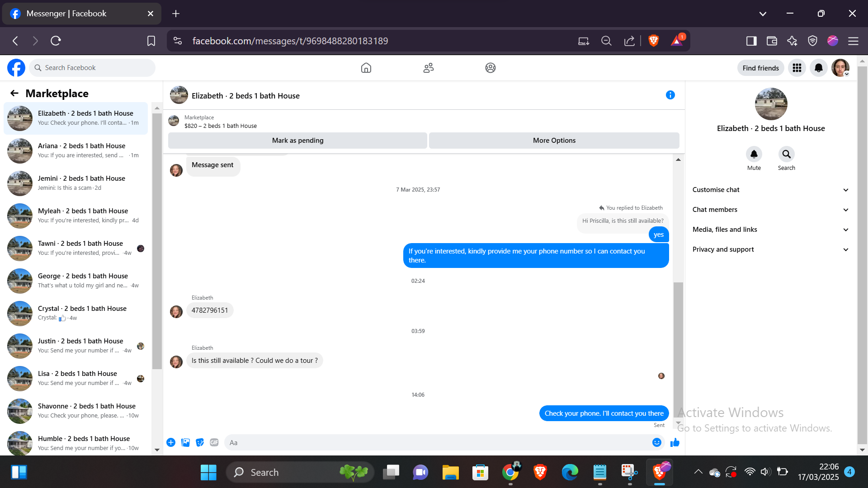
Task: Search within the conversation
Action: [787, 154]
